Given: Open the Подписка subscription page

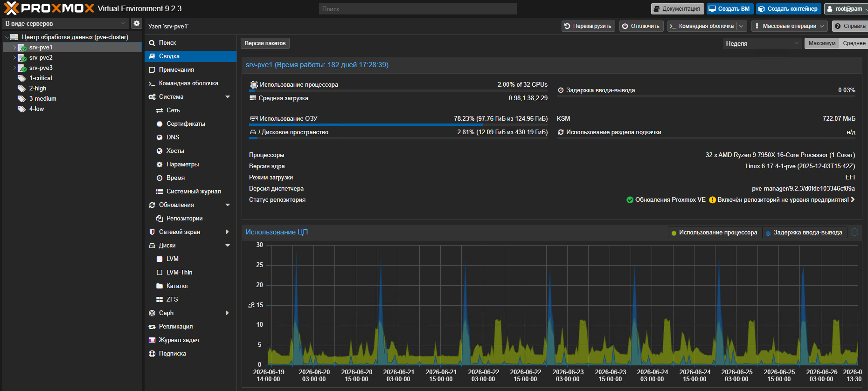Looking at the screenshot, I should [x=191, y=354].
